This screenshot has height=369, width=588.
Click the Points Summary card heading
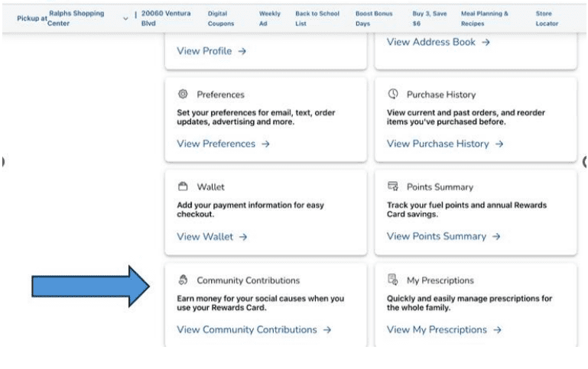click(x=440, y=187)
